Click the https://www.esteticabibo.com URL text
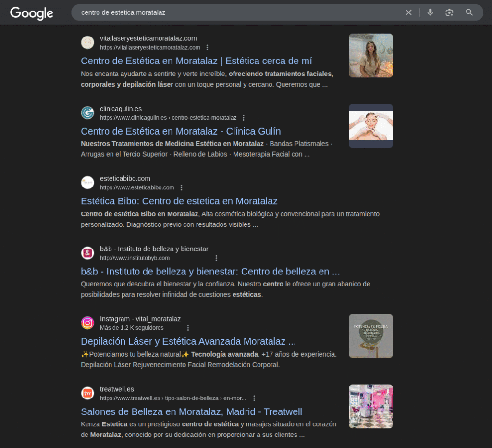492x448 pixels. coord(137,187)
